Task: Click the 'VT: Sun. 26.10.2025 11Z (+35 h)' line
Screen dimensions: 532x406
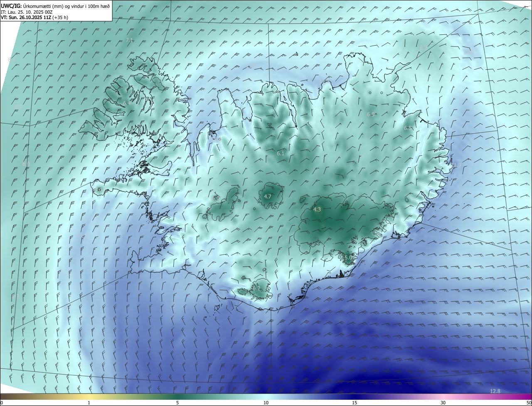Action: (34, 17)
